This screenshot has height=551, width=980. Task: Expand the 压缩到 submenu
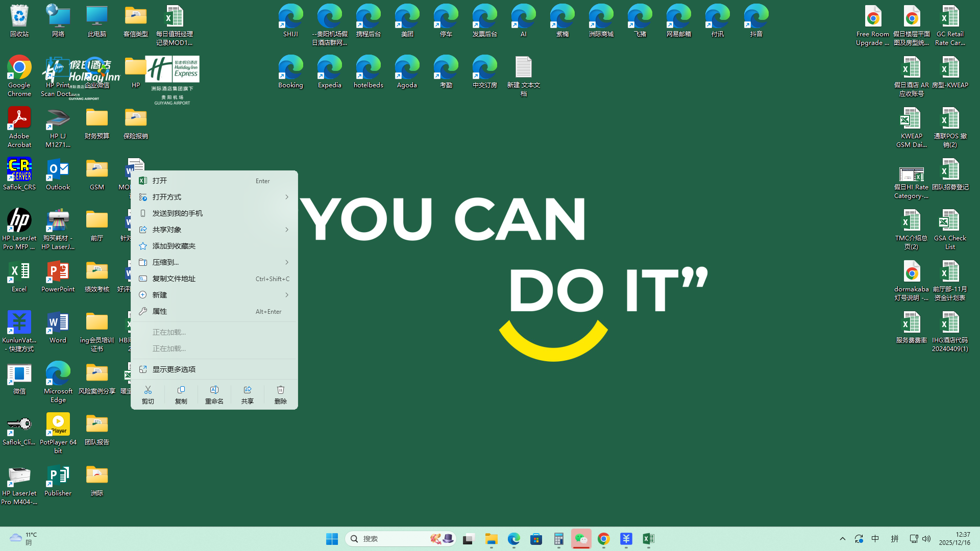click(214, 262)
